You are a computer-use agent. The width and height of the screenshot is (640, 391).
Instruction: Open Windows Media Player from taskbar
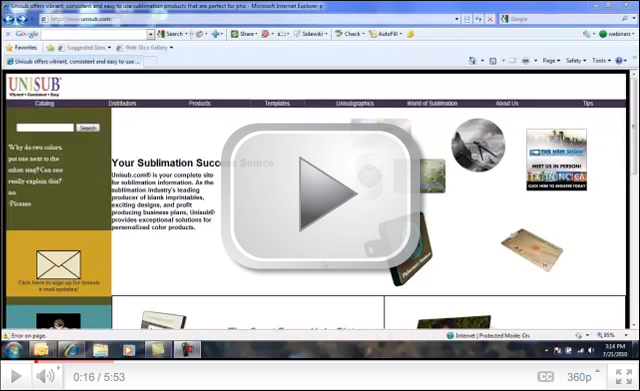129,350
